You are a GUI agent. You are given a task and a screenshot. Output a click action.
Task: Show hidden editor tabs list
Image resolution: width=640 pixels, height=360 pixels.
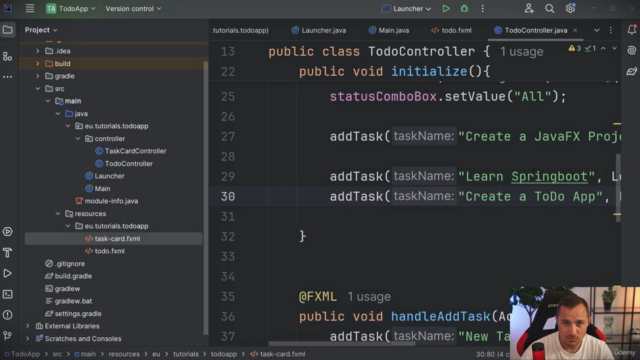pos(597,30)
